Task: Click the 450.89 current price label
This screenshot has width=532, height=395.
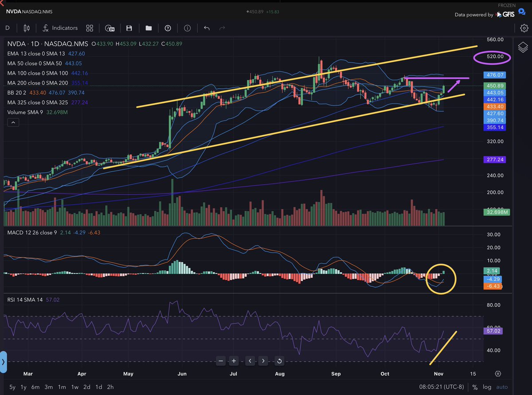Action: (495, 86)
